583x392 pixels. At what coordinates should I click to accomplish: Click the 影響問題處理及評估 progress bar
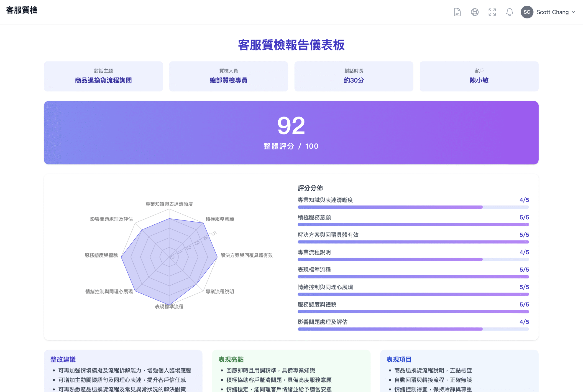[413, 329]
